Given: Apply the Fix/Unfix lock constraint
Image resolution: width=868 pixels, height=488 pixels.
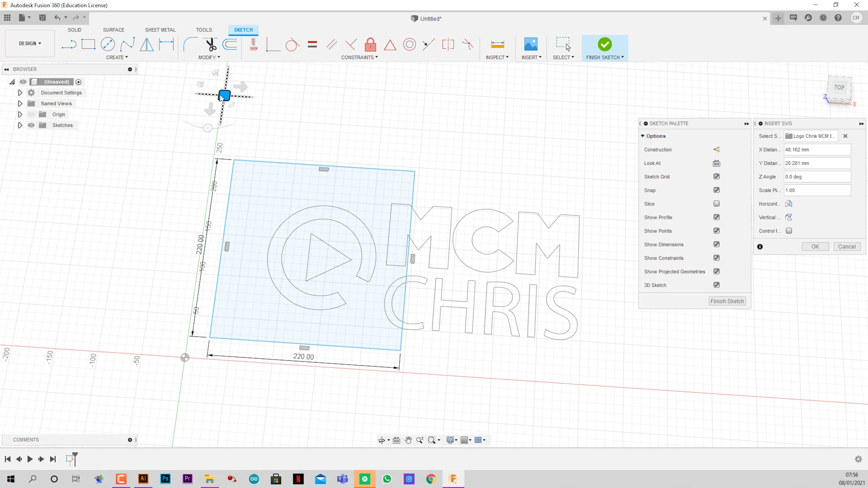Looking at the screenshot, I should (x=370, y=44).
